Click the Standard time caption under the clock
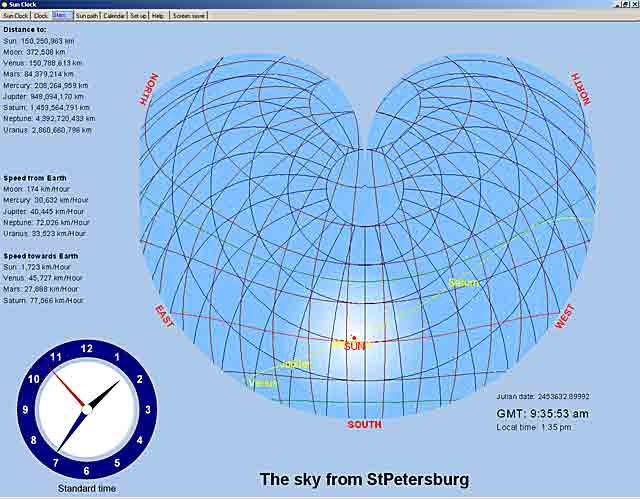This screenshot has height=499, width=640. (x=86, y=488)
